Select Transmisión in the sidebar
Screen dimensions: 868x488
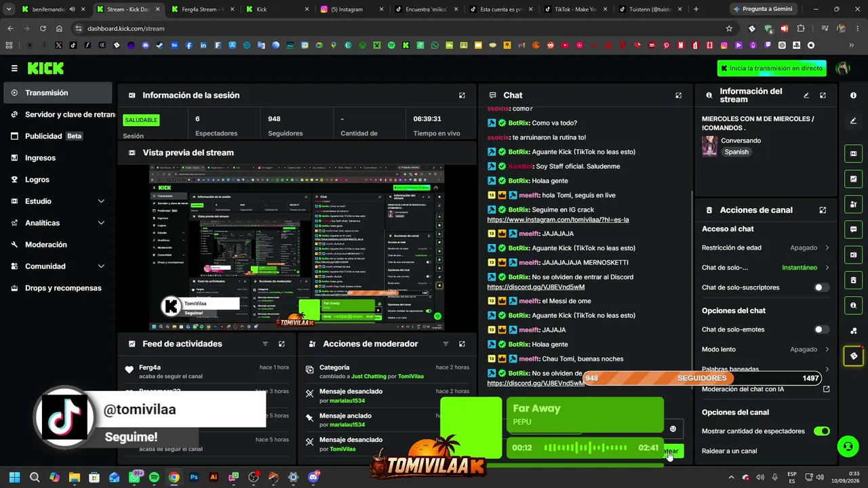58,93
